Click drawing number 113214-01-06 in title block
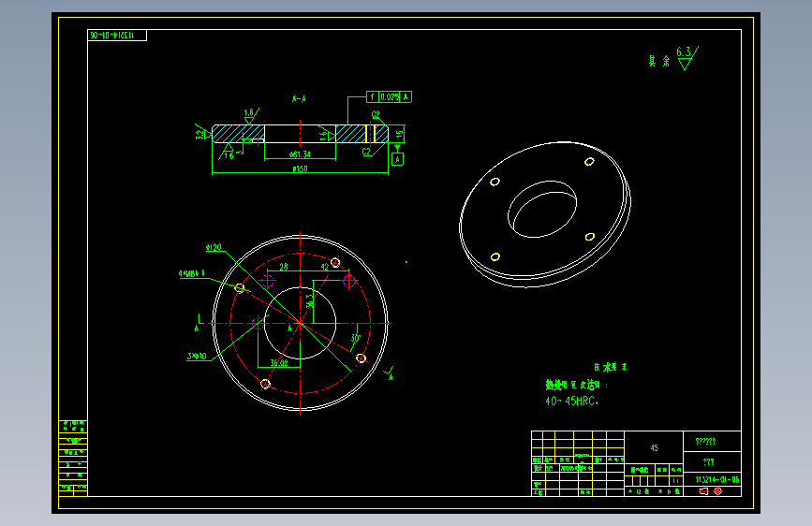The width and height of the screenshot is (812, 526). click(x=717, y=479)
